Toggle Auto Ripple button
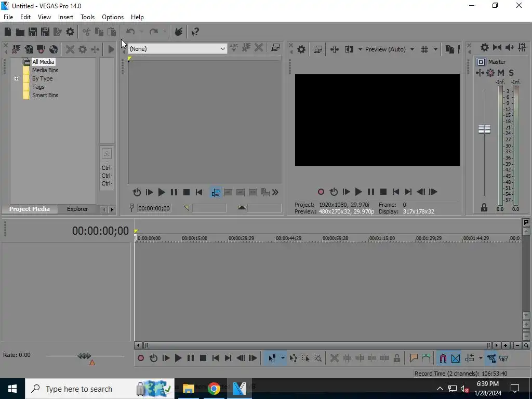The height and width of the screenshot is (399, 532). click(470, 358)
